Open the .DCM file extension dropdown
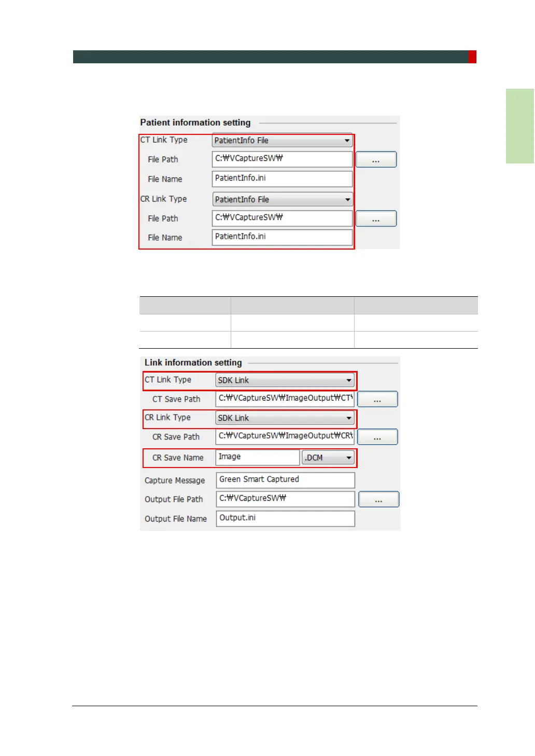Image resolution: width=535 pixels, height=756 pixels. point(328,458)
